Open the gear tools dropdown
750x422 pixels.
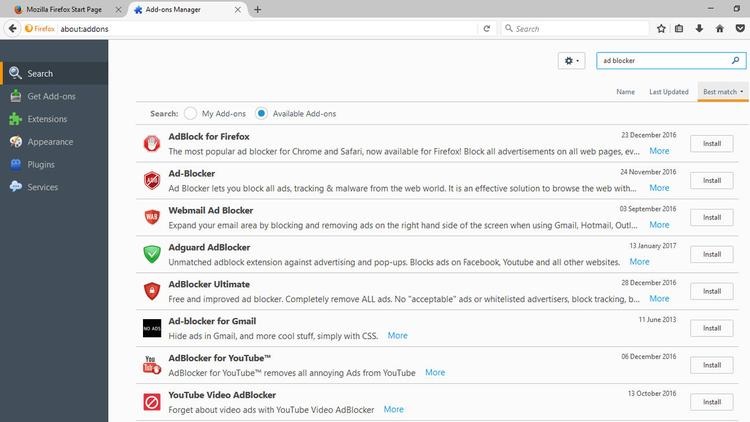click(x=571, y=61)
